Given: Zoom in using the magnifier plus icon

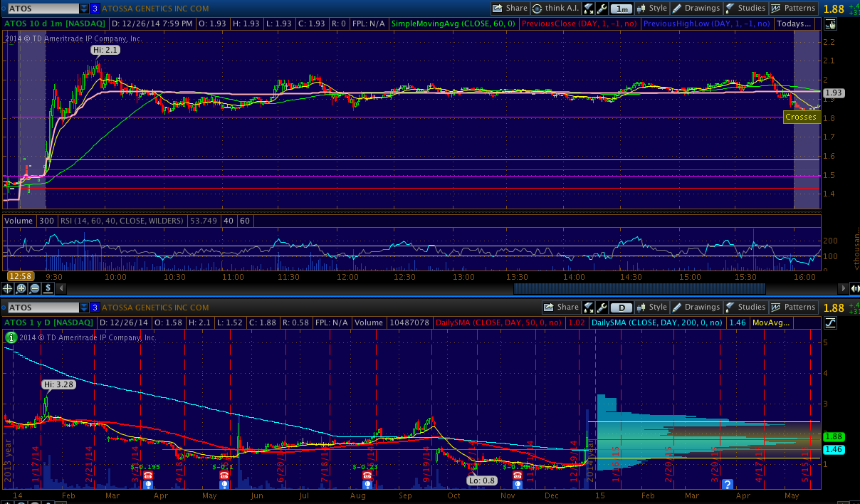Looking at the screenshot, I should (x=21, y=288).
